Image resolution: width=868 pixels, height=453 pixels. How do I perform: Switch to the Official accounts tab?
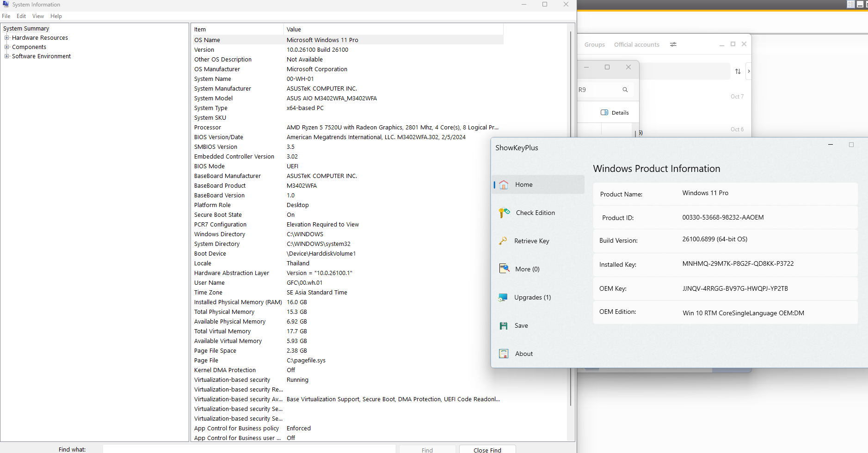coord(636,45)
